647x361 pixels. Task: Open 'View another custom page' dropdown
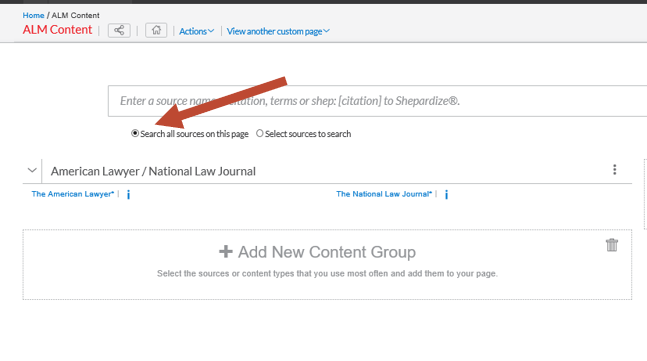tap(278, 31)
